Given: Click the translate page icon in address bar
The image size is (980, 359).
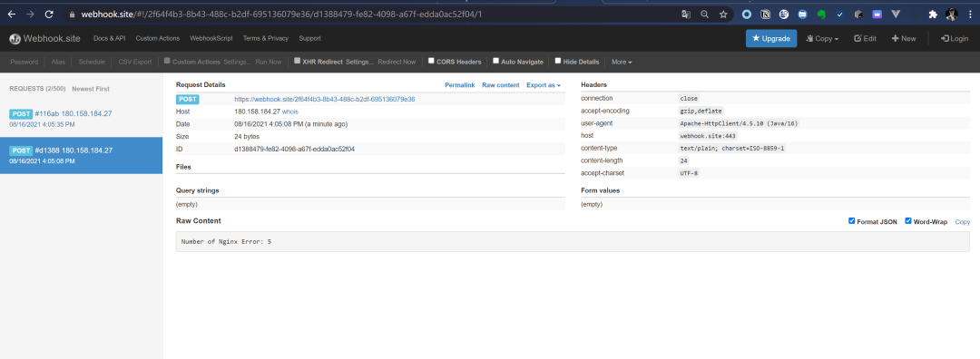Looking at the screenshot, I should pyautogui.click(x=686, y=14).
